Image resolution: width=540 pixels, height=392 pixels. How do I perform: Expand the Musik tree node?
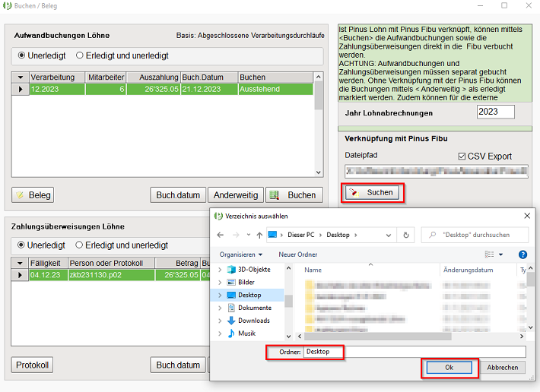tap(220, 334)
